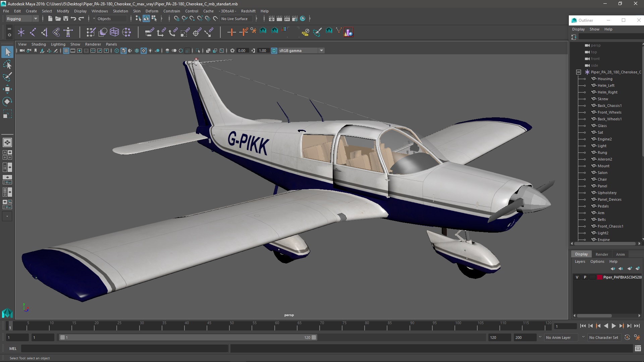Click the MEL command input field

click(x=124, y=349)
